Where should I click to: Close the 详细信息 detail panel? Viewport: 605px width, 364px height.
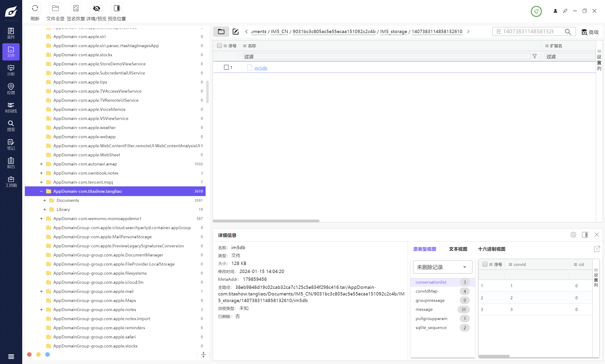597,235
